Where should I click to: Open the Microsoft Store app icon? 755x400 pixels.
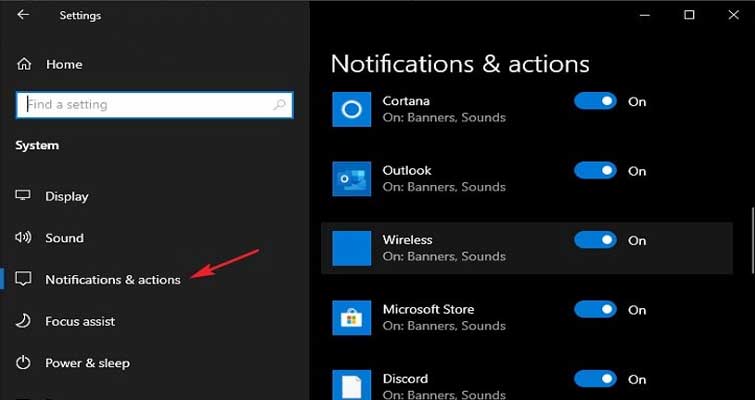point(351,318)
